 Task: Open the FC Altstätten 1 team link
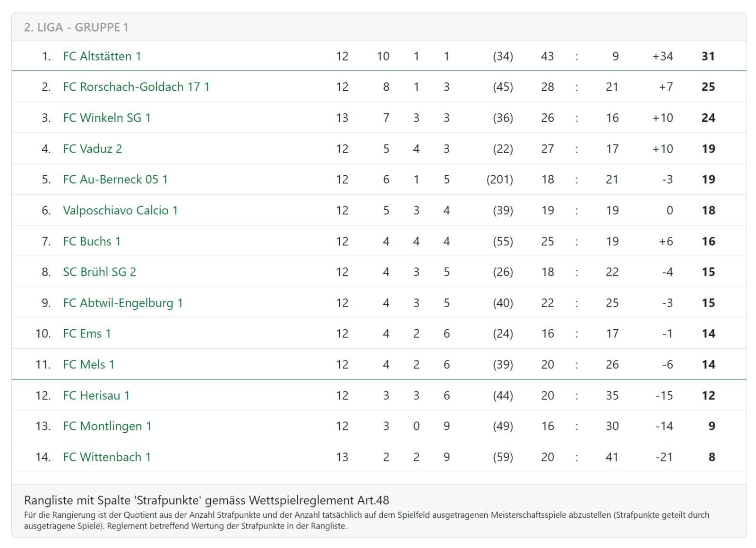point(102,56)
